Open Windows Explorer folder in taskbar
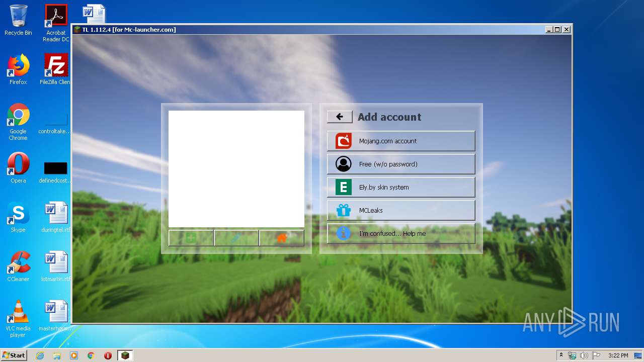Viewport: 644px width, 362px height. (x=57, y=355)
